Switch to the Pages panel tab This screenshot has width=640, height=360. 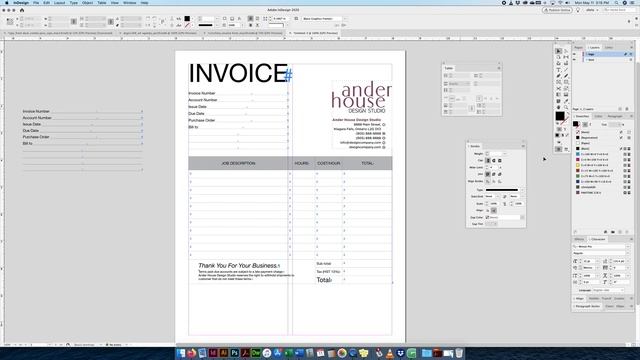(578, 47)
